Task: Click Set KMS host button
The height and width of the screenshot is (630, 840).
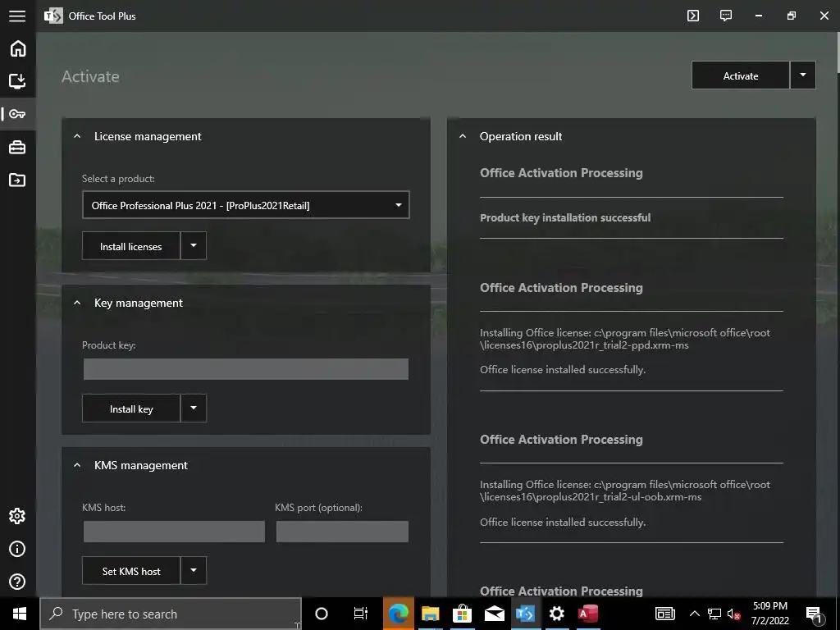Action: pos(130,571)
